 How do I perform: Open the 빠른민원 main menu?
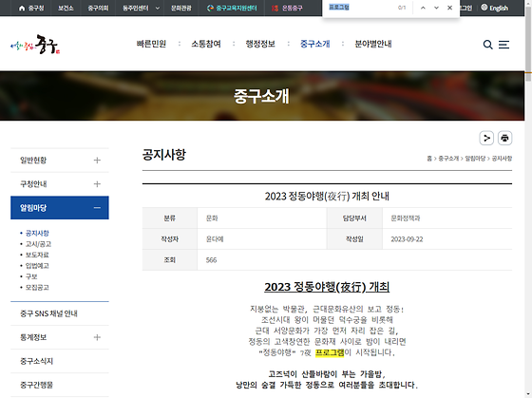coord(151,44)
